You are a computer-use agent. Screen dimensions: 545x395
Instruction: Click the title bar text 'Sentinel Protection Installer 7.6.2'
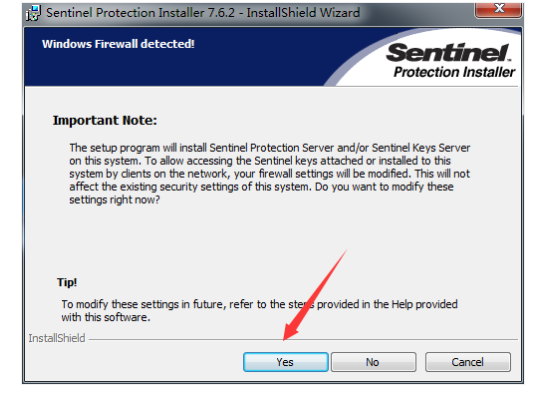pyautogui.click(x=141, y=13)
